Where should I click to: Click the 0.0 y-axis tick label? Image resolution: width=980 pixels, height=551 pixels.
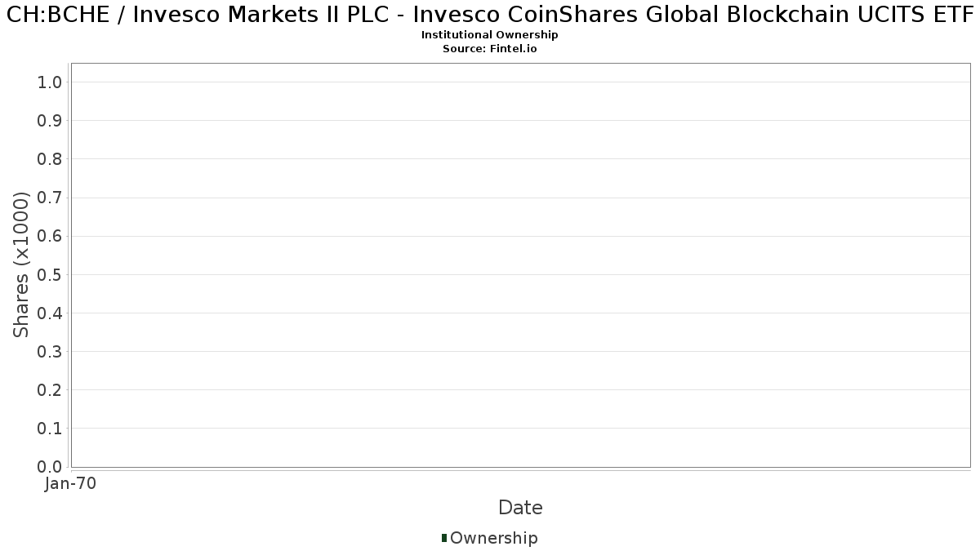click(50, 467)
